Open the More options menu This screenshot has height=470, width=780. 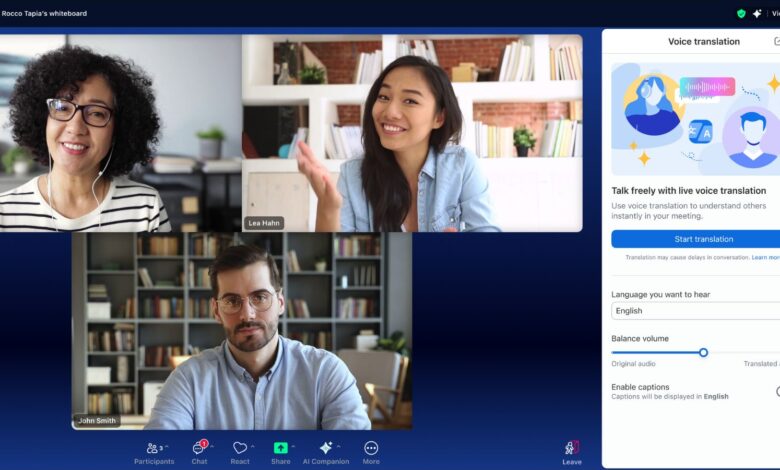coord(371,448)
